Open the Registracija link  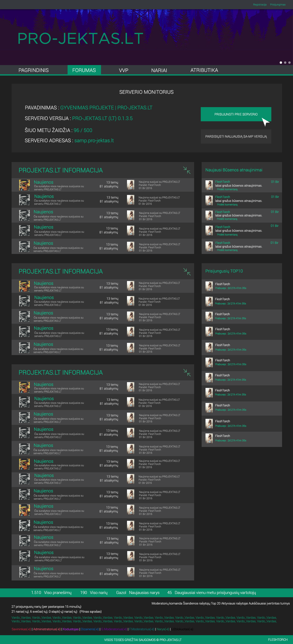tap(260, 5)
